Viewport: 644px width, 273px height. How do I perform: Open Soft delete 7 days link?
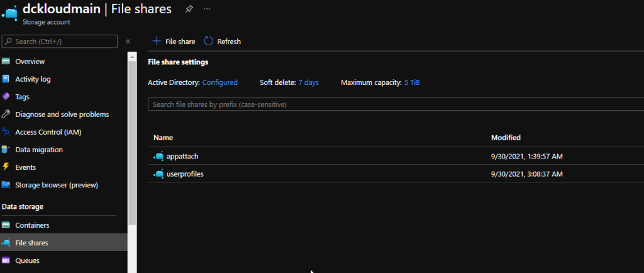308,82
